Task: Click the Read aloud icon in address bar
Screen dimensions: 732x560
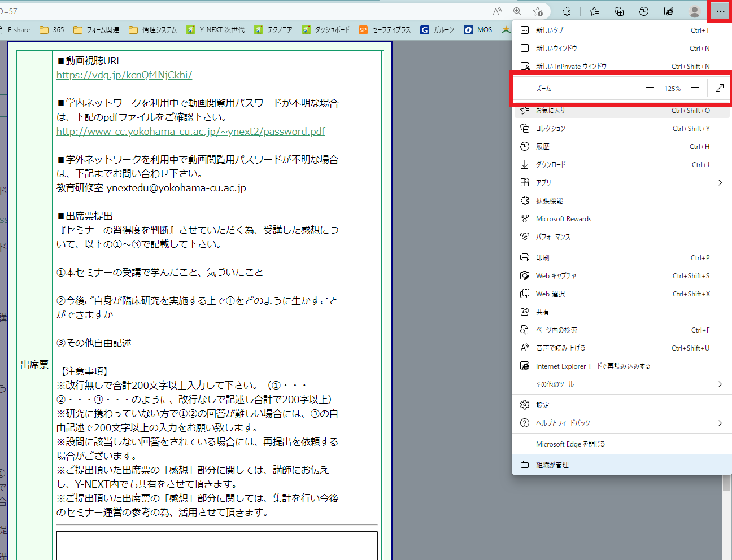Action: coord(497,11)
